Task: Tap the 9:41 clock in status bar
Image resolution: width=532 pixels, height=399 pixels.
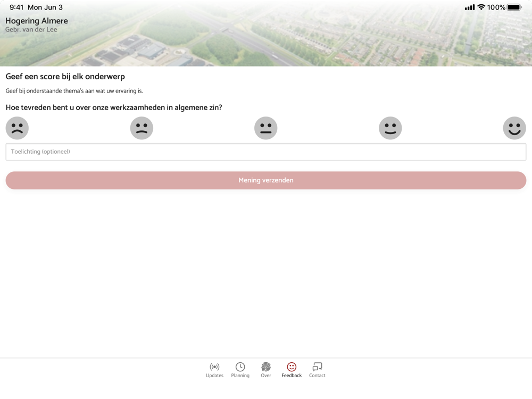Action: [17, 7]
